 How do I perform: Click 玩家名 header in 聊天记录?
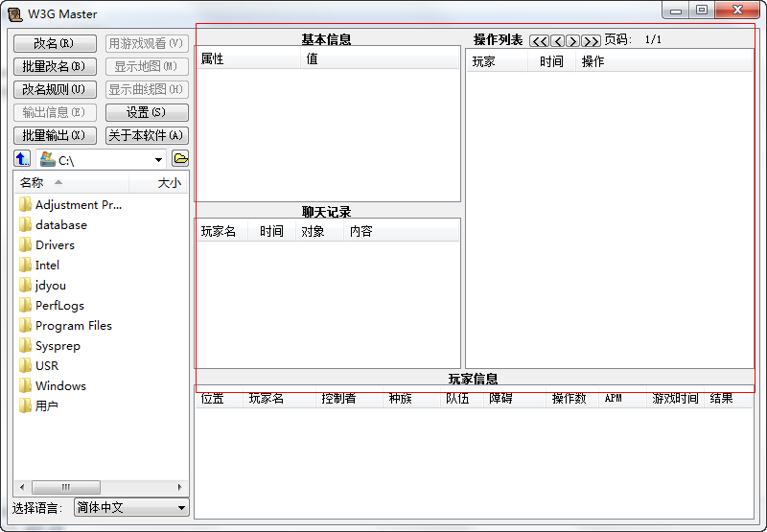pyautogui.click(x=222, y=231)
